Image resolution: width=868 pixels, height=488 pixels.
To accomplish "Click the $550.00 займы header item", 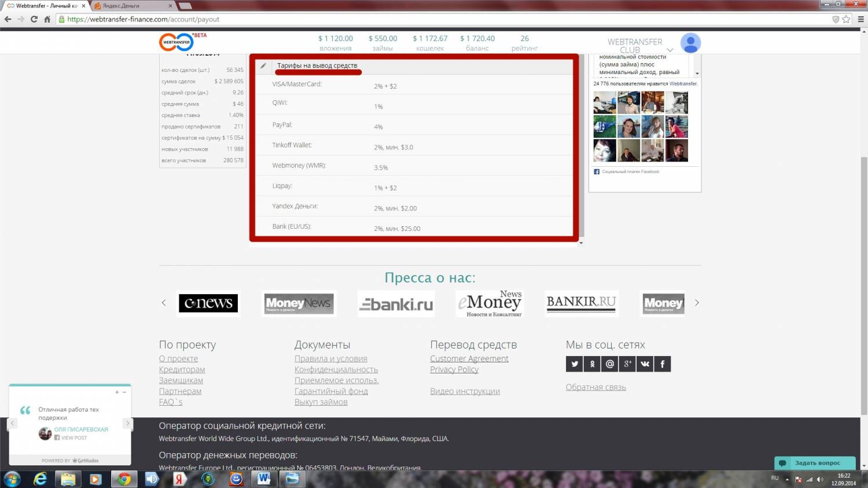I will [382, 43].
